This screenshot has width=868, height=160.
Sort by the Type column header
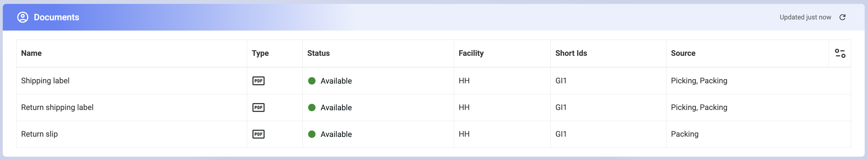click(x=260, y=53)
